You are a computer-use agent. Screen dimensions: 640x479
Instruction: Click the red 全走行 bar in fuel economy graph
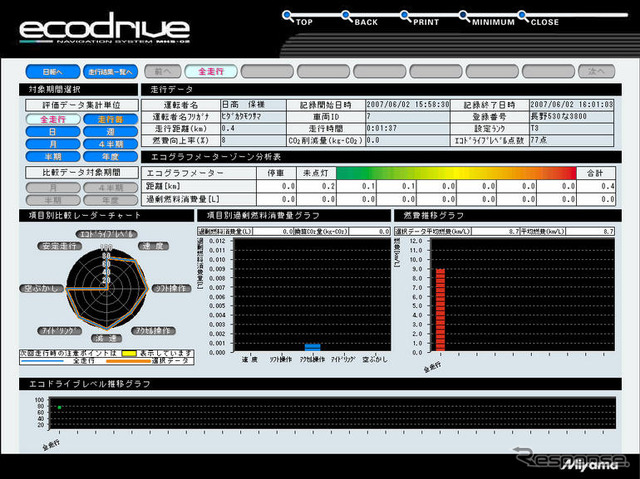click(440, 310)
